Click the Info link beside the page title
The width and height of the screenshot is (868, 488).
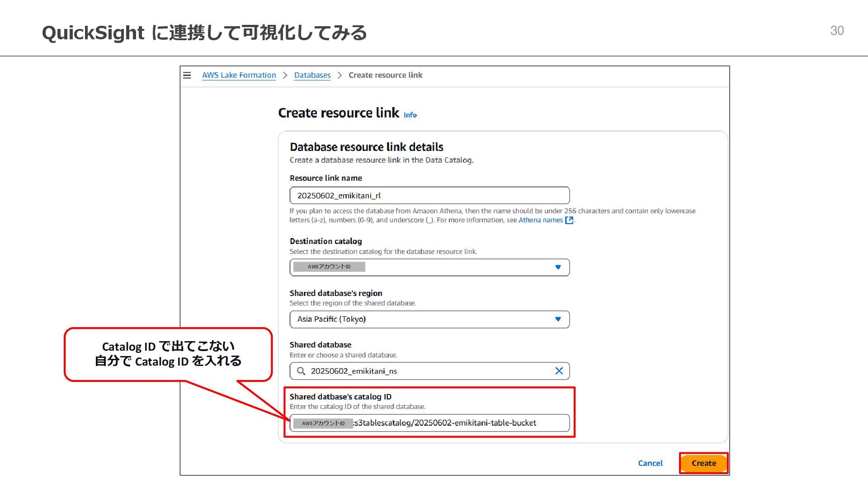tap(410, 115)
